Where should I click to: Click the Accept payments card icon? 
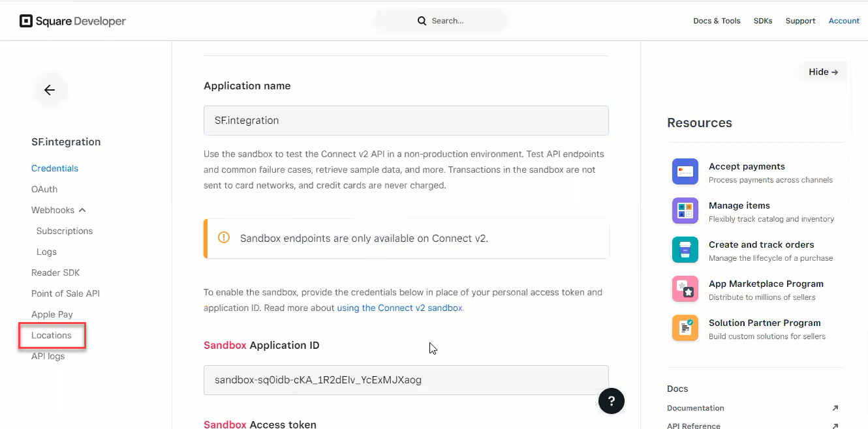[x=685, y=172]
